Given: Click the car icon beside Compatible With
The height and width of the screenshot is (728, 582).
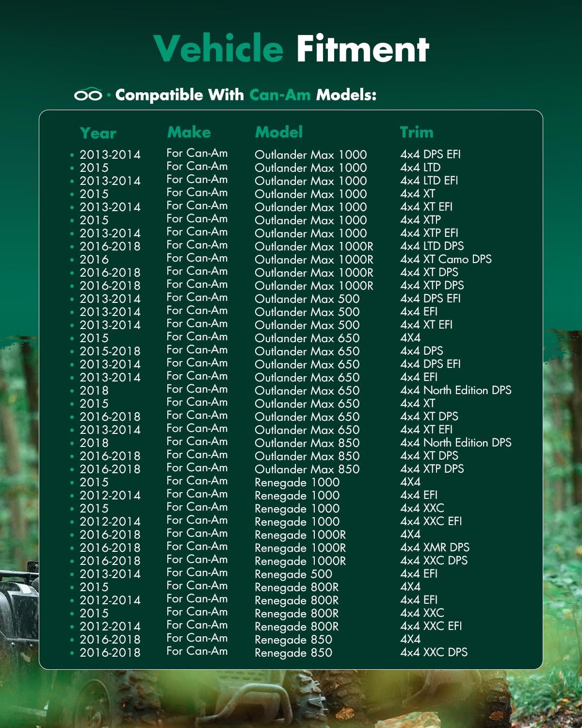Looking at the screenshot, I should pos(88,95).
